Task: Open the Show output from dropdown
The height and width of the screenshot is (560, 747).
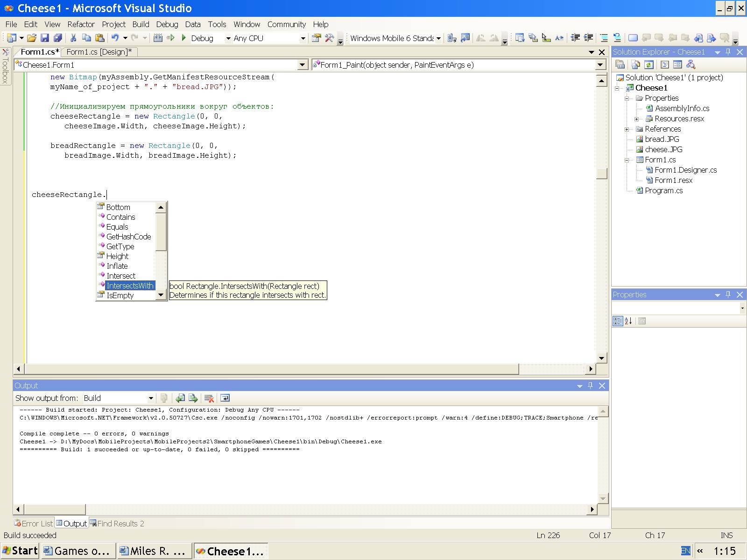Action: tap(151, 398)
